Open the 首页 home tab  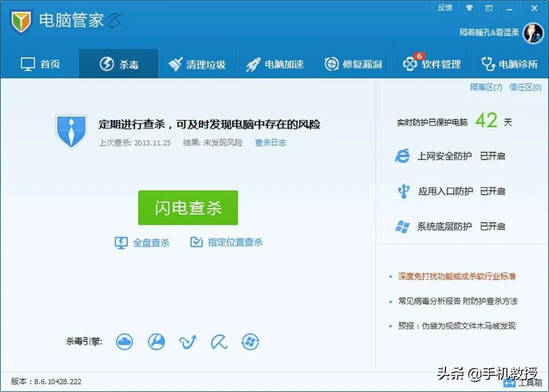click(40, 64)
